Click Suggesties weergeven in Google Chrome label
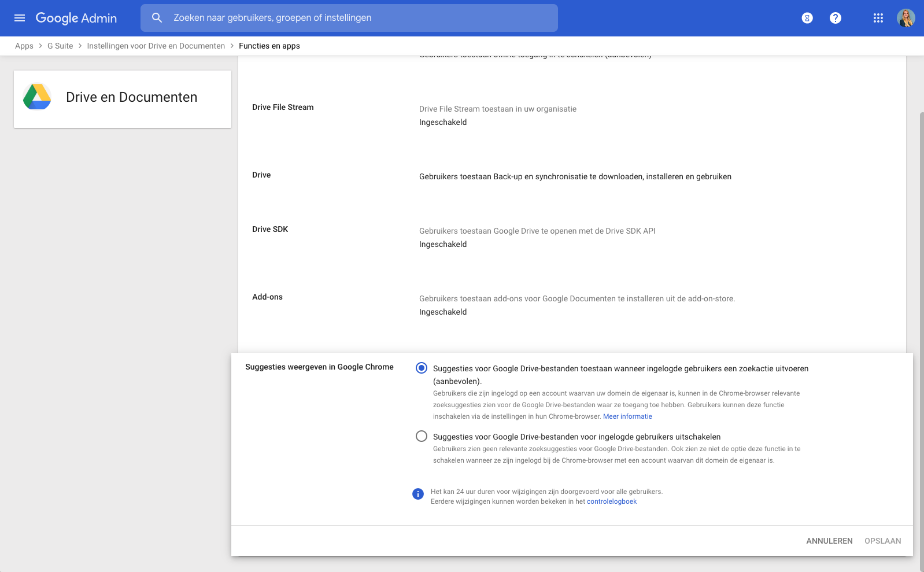This screenshot has width=924, height=572. coord(319,367)
